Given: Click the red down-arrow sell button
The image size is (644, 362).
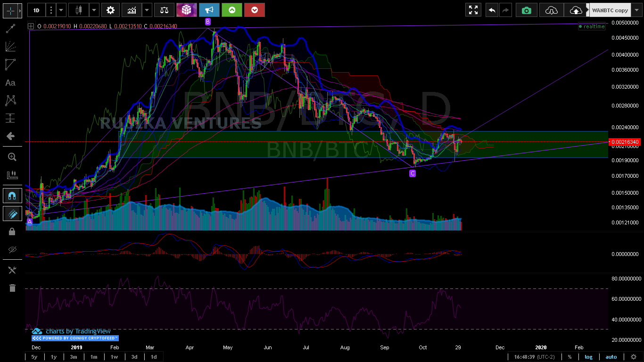Looking at the screenshot, I should (255, 10).
